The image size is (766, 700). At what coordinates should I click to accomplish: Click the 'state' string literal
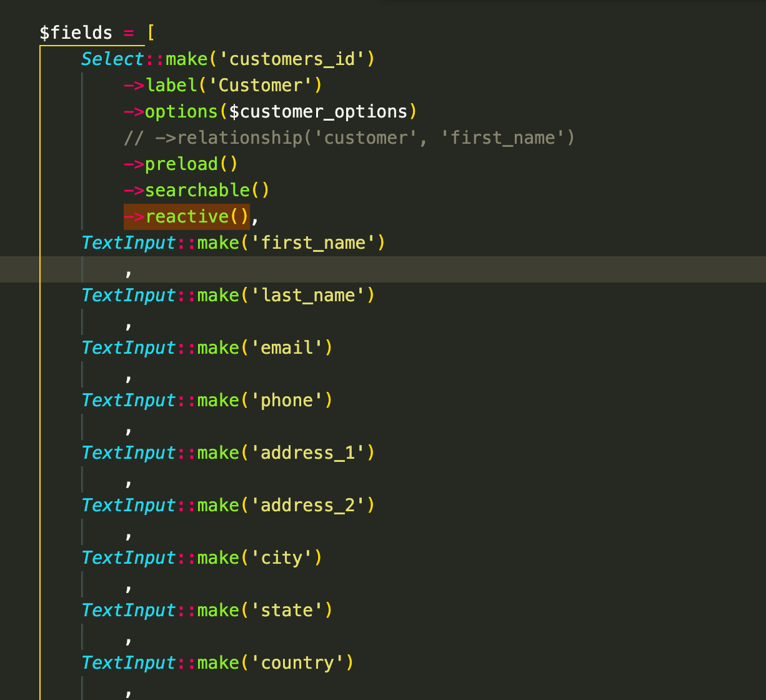[289, 610]
